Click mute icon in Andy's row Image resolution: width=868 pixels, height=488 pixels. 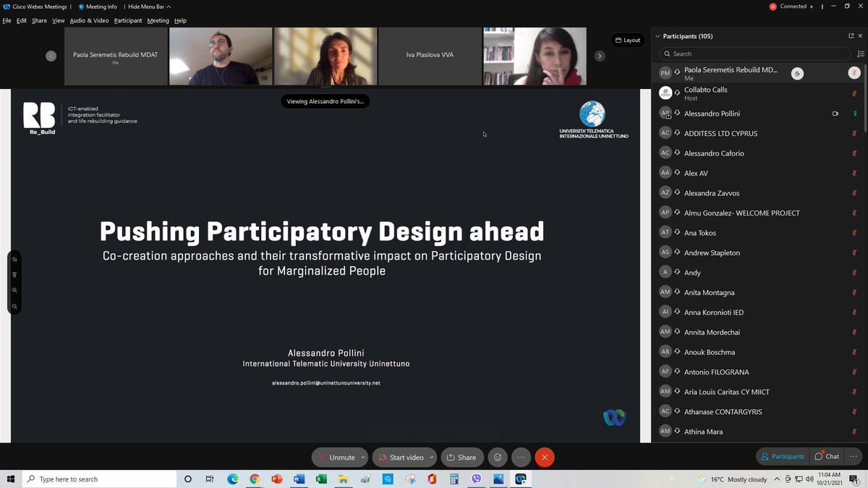point(854,273)
